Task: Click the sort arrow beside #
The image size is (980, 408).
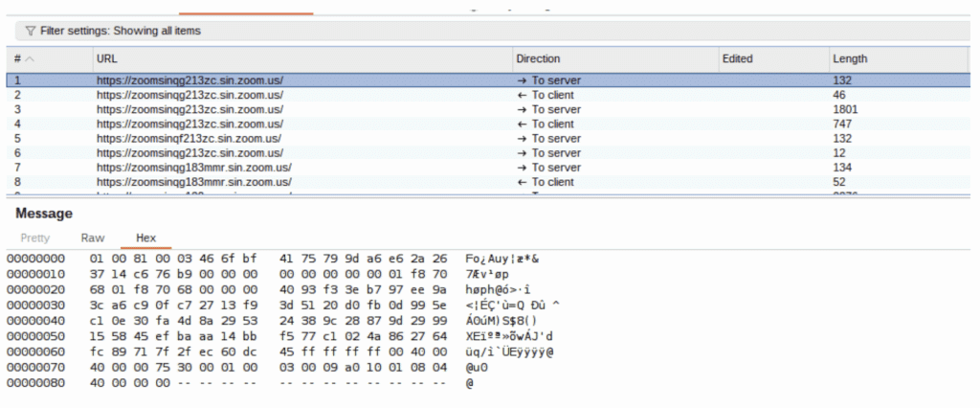Action: (x=30, y=58)
